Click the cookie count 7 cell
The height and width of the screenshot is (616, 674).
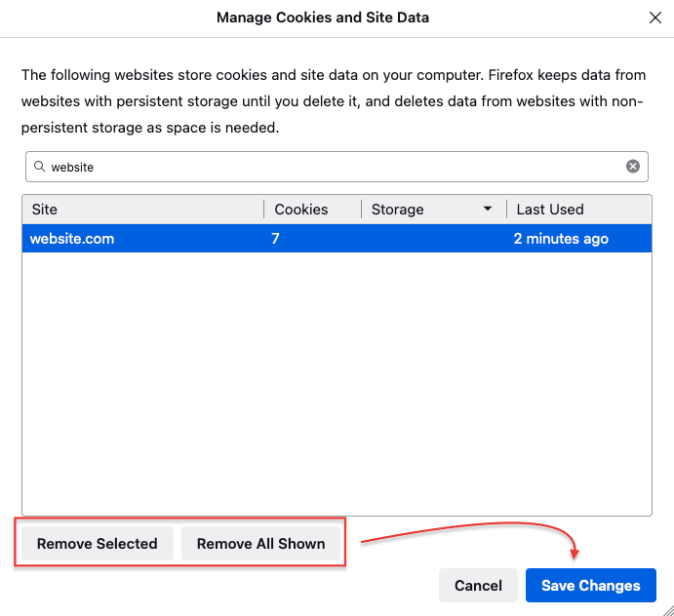[x=275, y=239]
